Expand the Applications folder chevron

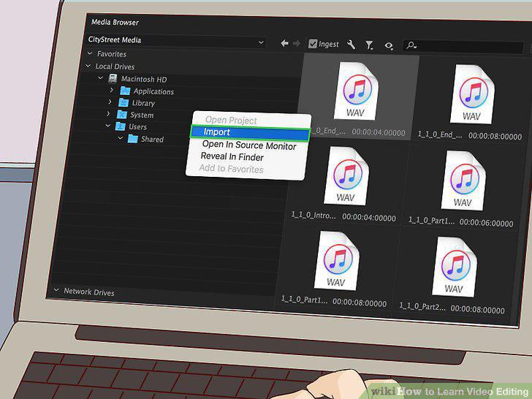pyautogui.click(x=112, y=90)
